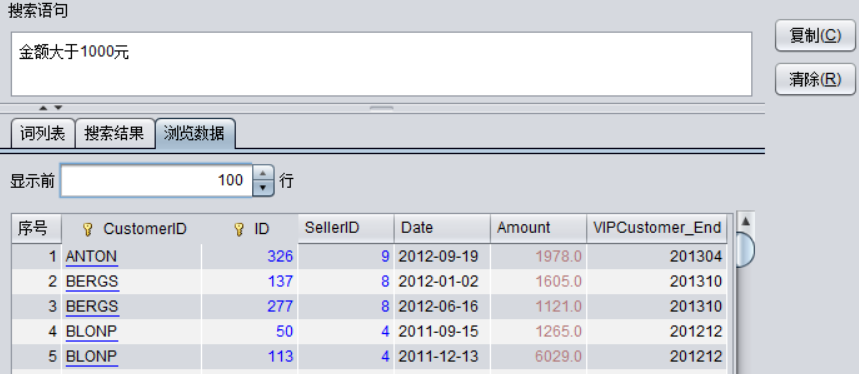Sort by the Date column header
The height and width of the screenshot is (374, 859).
coord(442,228)
